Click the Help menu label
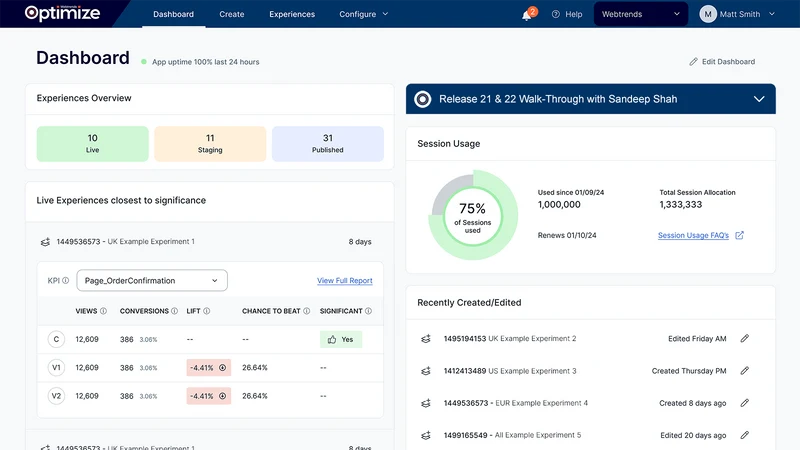This screenshot has height=450, width=800. (x=573, y=14)
